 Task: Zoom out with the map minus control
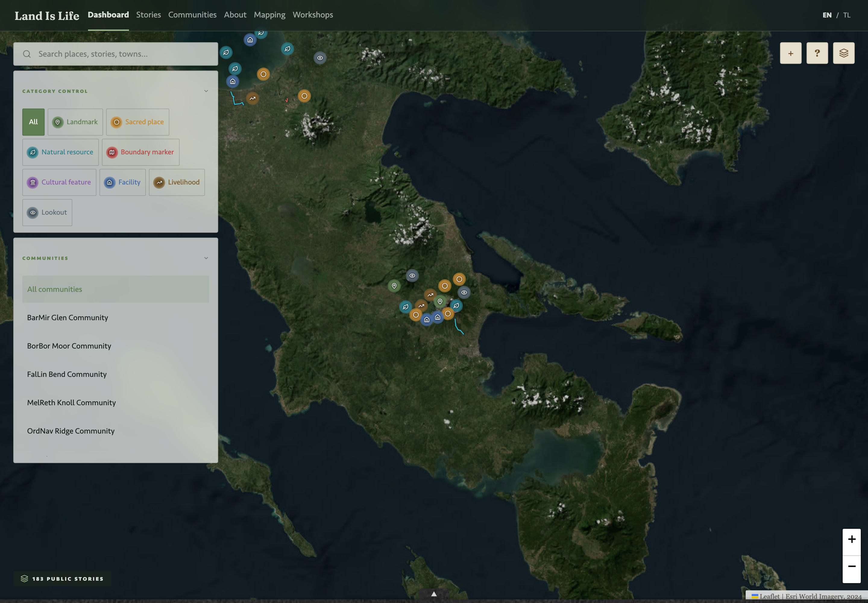(x=851, y=566)
